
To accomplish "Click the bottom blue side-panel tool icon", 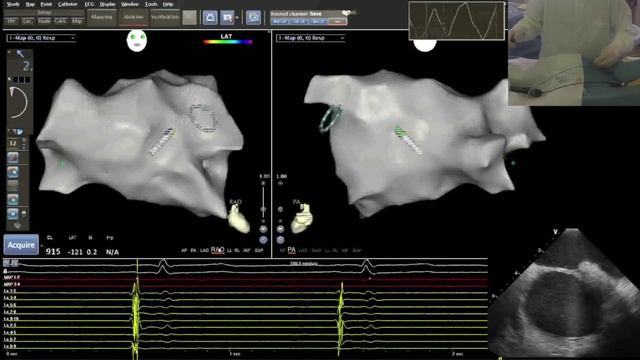I will tap(13, 213).
